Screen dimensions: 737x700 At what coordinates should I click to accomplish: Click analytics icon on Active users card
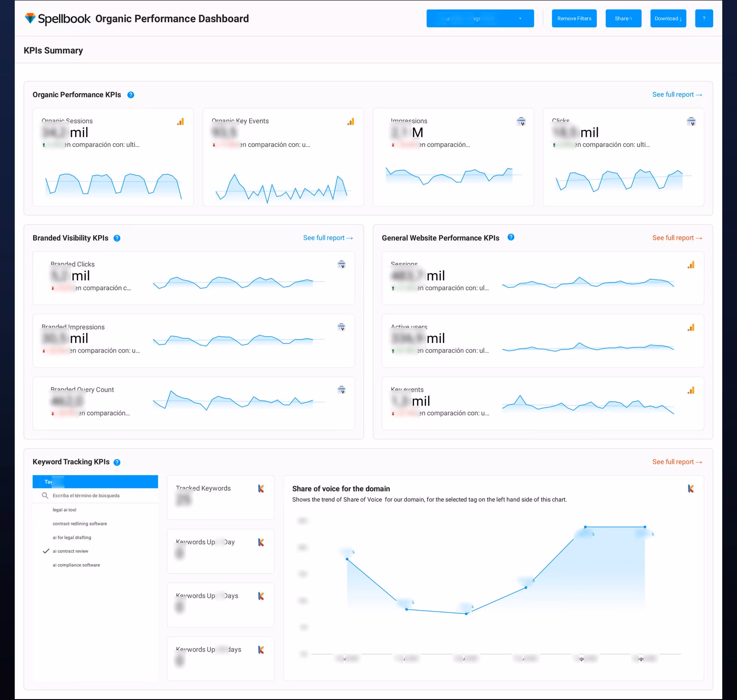[691, 328]
